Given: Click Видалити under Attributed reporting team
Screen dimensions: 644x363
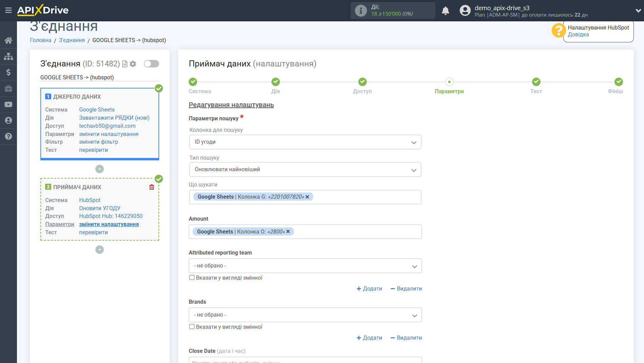Looking at the screenshot, I should [x=406, y=289].
